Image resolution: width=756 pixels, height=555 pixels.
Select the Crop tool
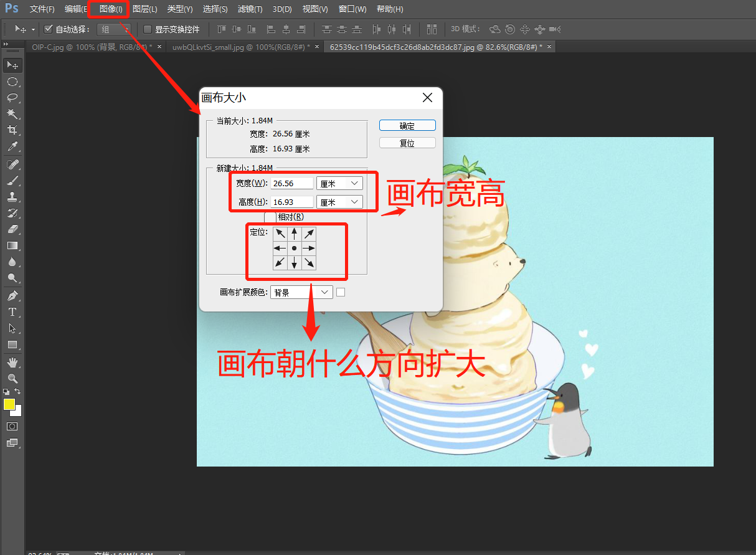(12, 130)
